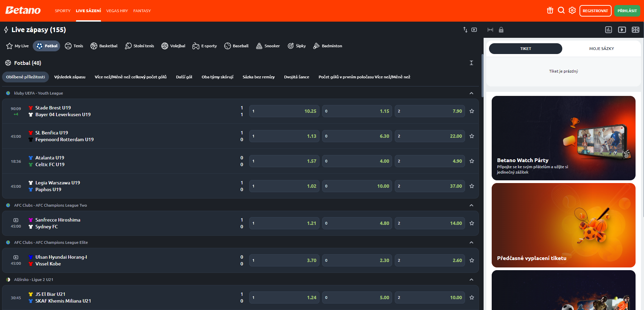
Task: Open the Sporty menu item
Action: coord(63,11)
